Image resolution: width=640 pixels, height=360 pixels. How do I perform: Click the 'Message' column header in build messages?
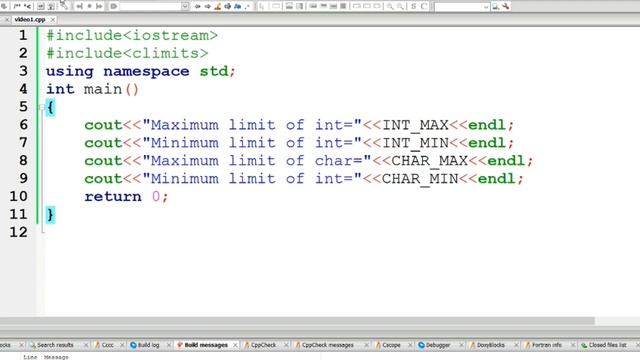point(56,357)
